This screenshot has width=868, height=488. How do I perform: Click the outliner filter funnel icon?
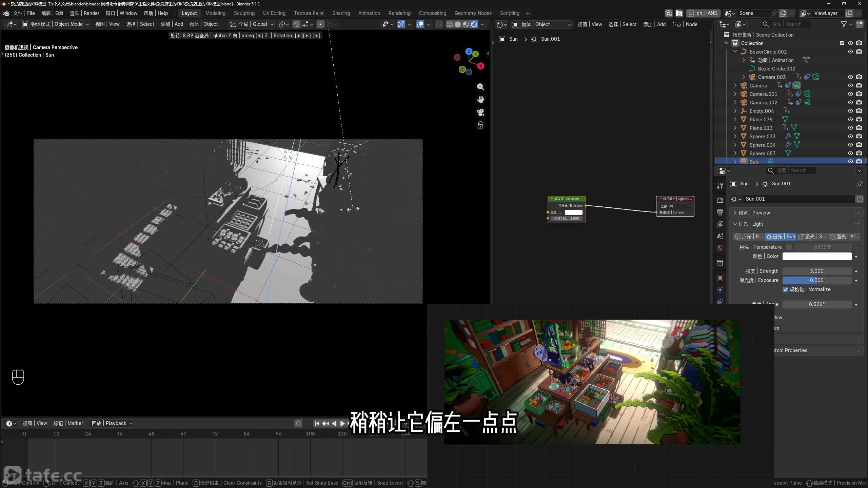(x=844, y=24)
